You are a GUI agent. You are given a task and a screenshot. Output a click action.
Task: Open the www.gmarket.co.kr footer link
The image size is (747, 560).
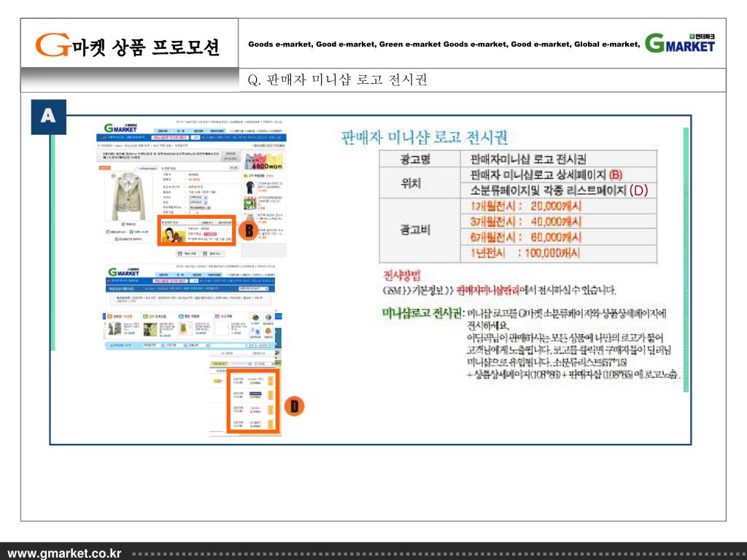pos(65,553)
